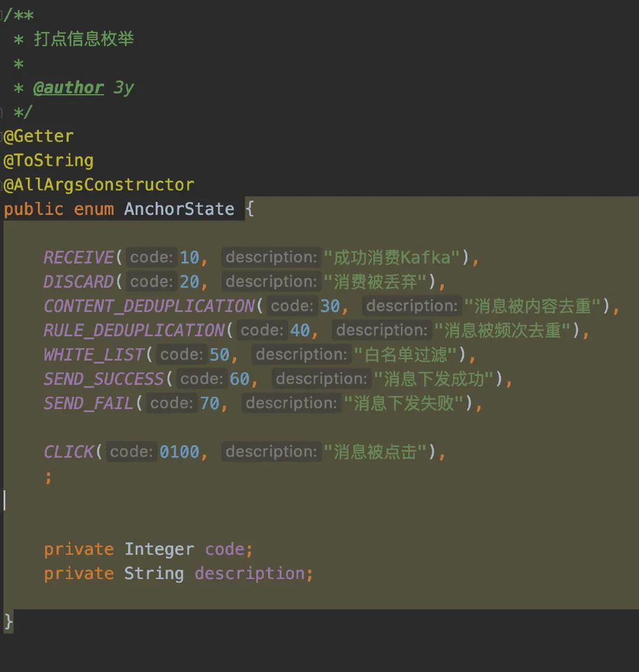The width and height of the screenshot is (639, 672).
Task: Click the private Integer code field
Action: [x=148, y=549]
